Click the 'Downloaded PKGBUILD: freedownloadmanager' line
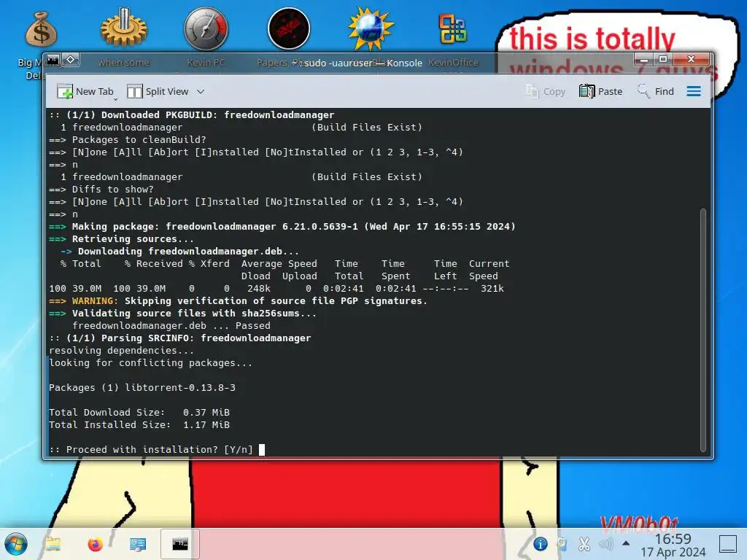 coord(192,115)
